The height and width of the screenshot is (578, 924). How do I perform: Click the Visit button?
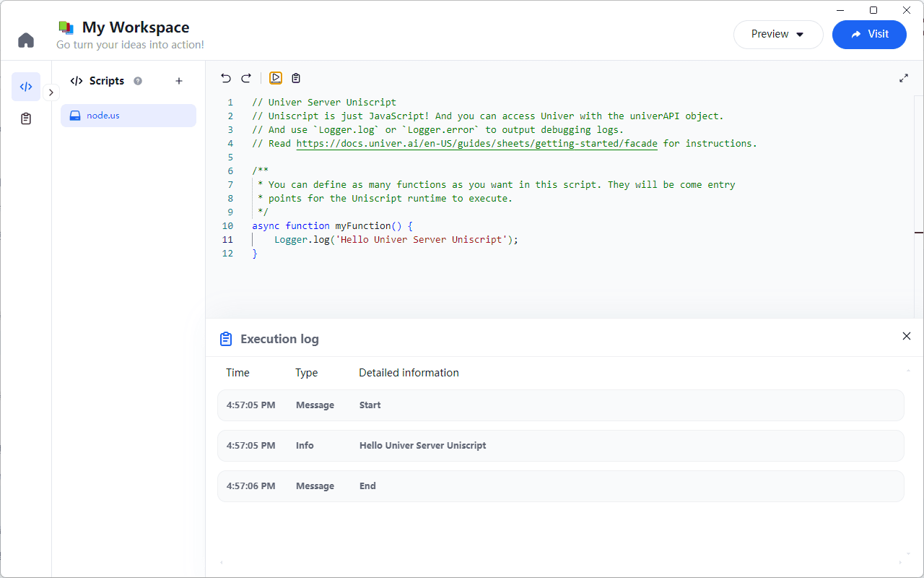(x=869, y=34)
